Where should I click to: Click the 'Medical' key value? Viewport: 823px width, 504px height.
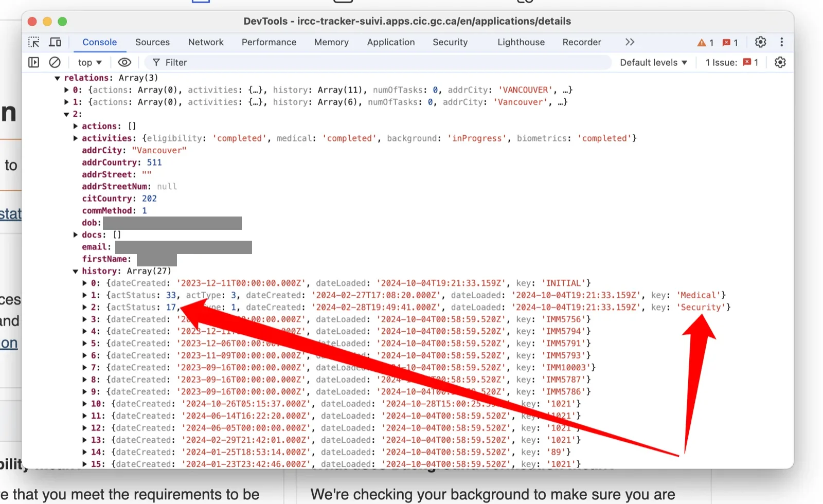pos(699,295)
